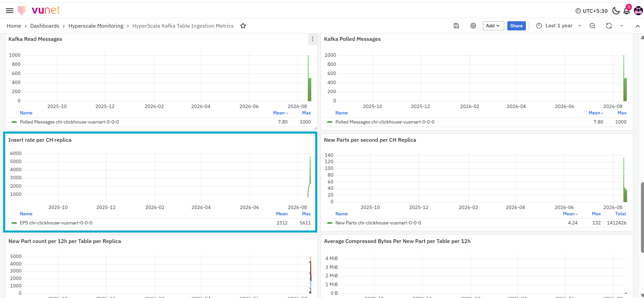Open the user profile avatar
This screenshot has width=644, height=298.
(x=638, y=11)
